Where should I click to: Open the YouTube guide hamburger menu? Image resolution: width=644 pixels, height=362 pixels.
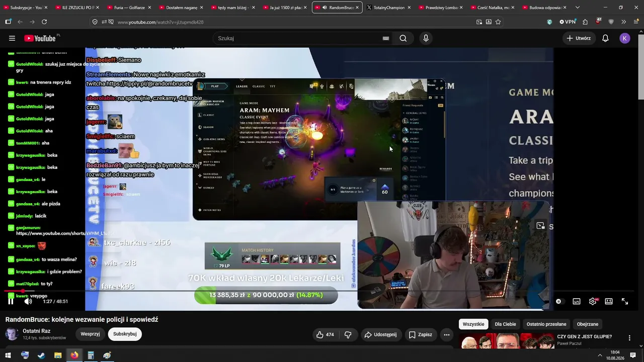[12, 38]
